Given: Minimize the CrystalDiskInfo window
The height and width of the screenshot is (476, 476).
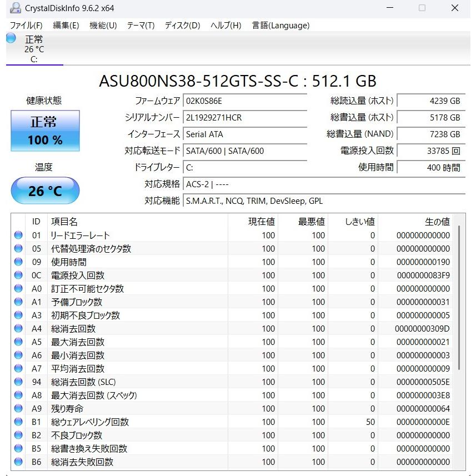Looking at the screenshot, I should pyautogui.click(x=390, y=8).
